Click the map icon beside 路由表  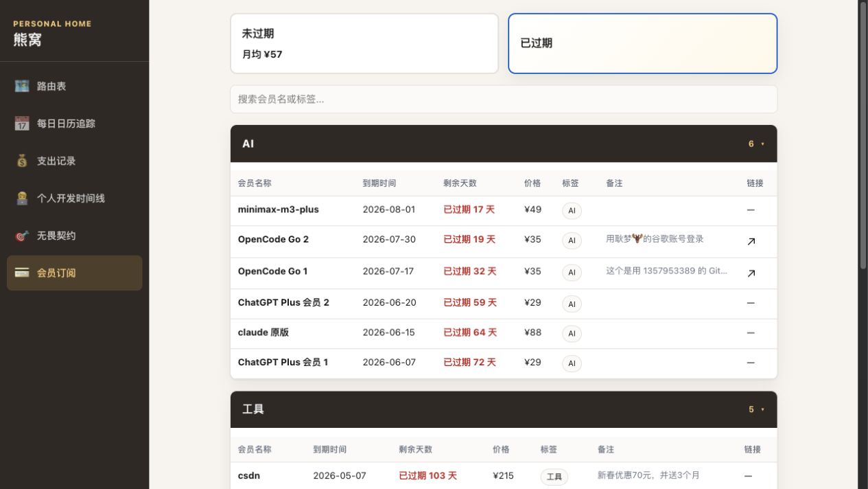[x=22, y=87]
